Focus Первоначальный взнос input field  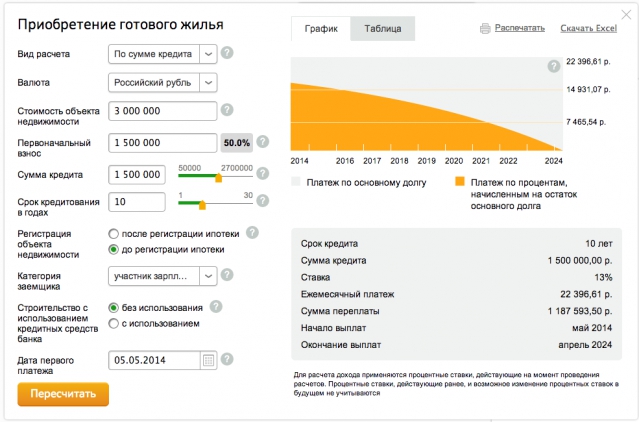tap(163, 143)
